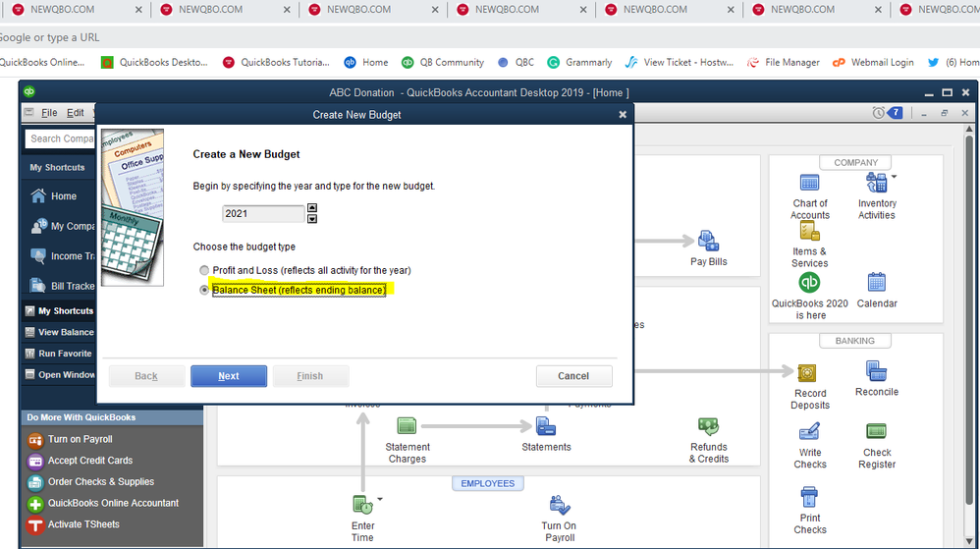This screenshot has height=549, width=980.
Task: Open Chart of Accounts icon
Action: [x=809, y=184]
